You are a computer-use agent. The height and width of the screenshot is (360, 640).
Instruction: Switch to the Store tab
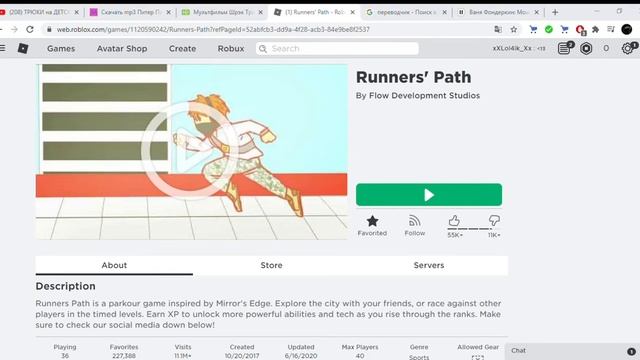tap(271, 265)
